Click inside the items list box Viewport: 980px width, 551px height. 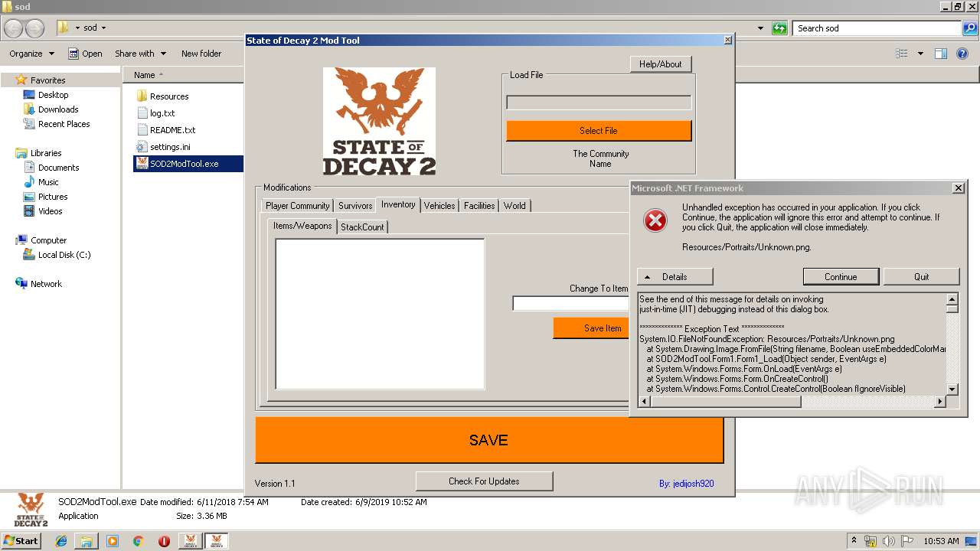point(380,314)
